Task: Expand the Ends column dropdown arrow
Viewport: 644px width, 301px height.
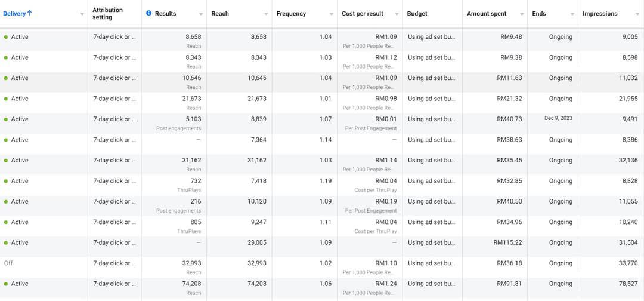Action: [572, 14]
